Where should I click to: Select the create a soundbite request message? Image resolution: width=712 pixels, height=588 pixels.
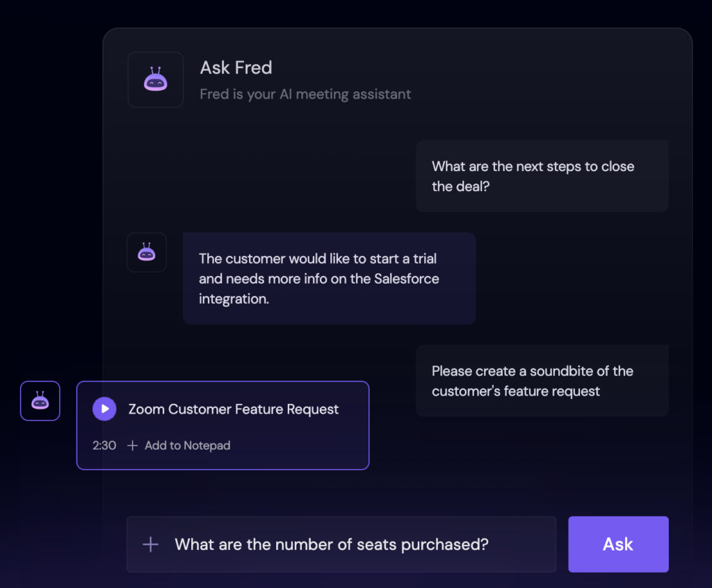tap(542, 381)
